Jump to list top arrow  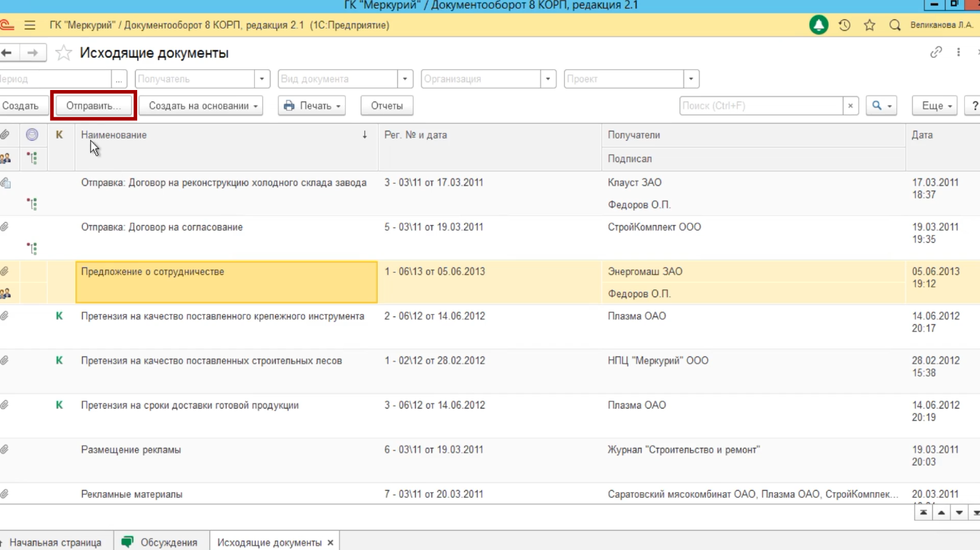point(924,513)
